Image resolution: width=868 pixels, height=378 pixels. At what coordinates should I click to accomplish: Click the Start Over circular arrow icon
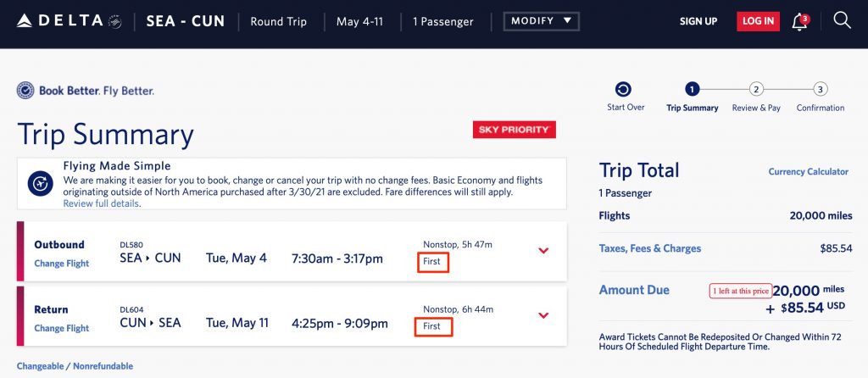623,89
